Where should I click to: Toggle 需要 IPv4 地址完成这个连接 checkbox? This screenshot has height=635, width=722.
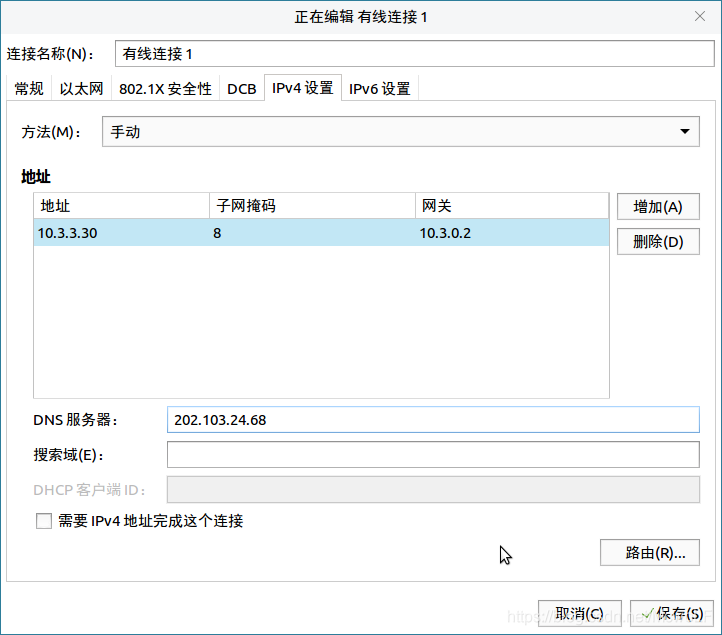pyautogui.click(x=44, y=521)
